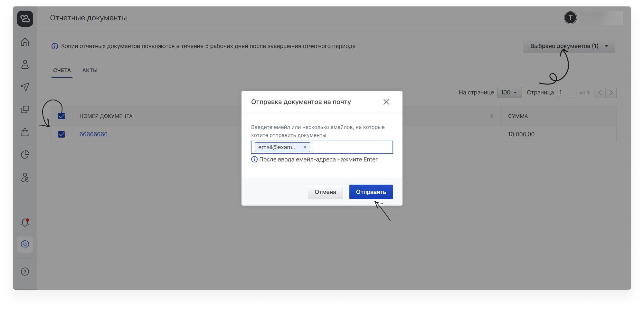Uncheck the checkbox for document 66666666
Image resolution: width=644 pixels, height=309 pixels.
[62, 134]
